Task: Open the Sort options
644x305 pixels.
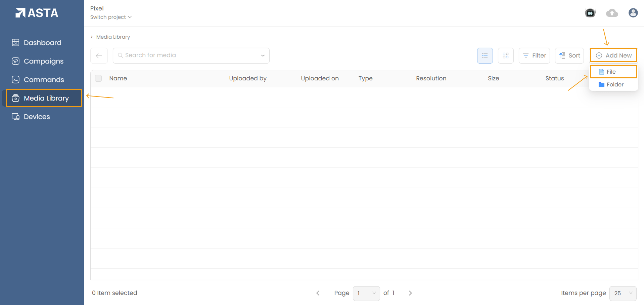Action: (569, 55)
